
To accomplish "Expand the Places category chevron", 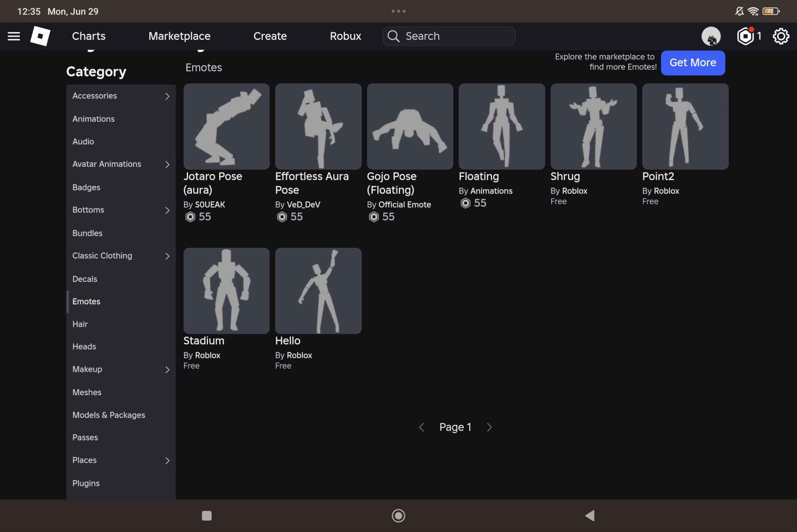I will click(x=167, y=461).
